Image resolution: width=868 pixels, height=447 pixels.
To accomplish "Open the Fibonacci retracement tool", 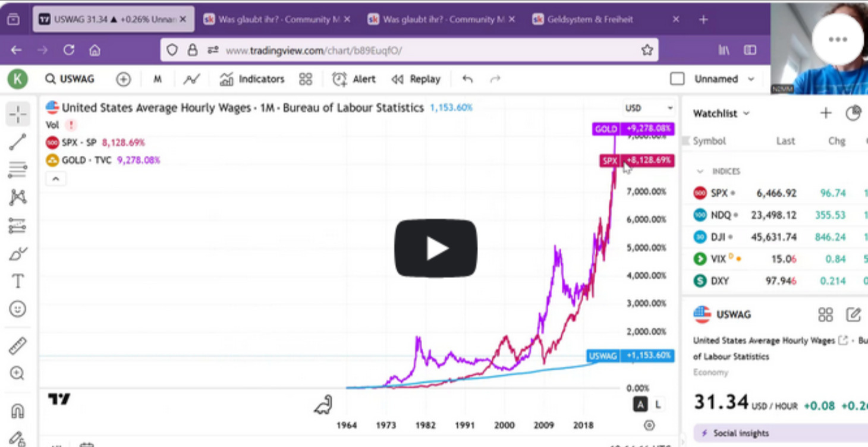I will point(18,170).
